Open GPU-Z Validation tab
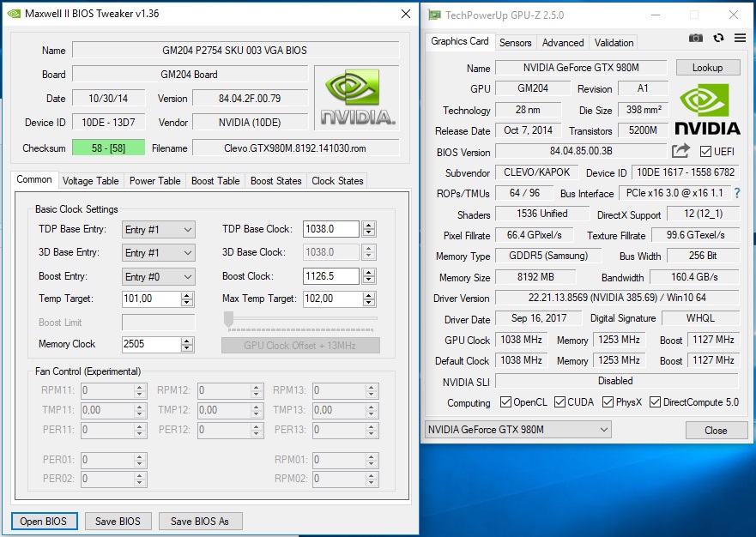Viewport: 756px width, 537px height. pos(614,42)
